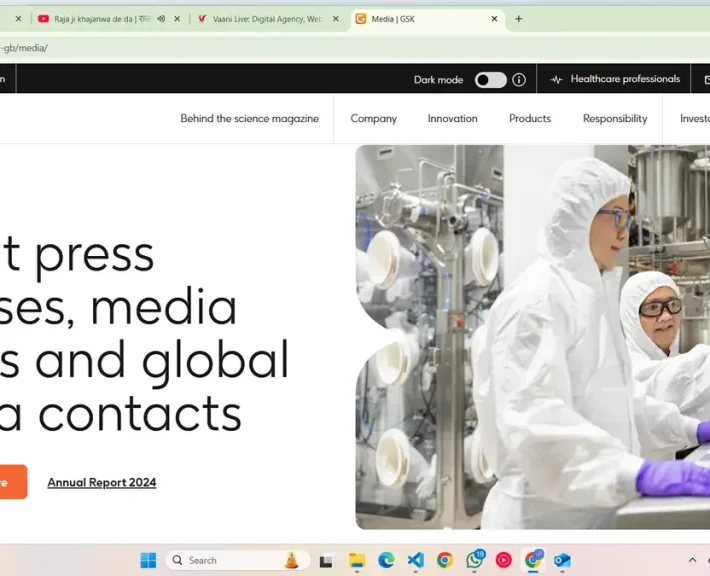Screen dimensions: 710x576
Task: Click the Dark mode info icon
Action: click(x=519, y=80)
